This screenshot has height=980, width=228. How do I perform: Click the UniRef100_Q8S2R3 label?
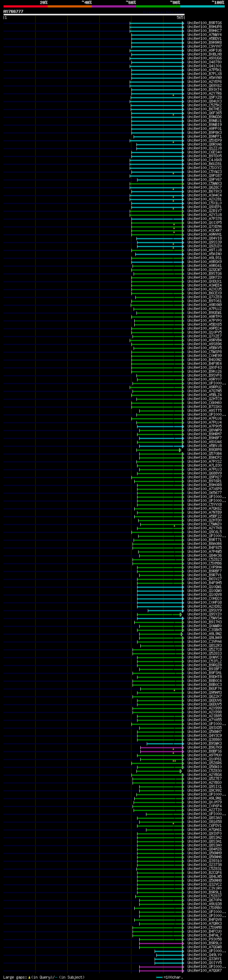204,646
